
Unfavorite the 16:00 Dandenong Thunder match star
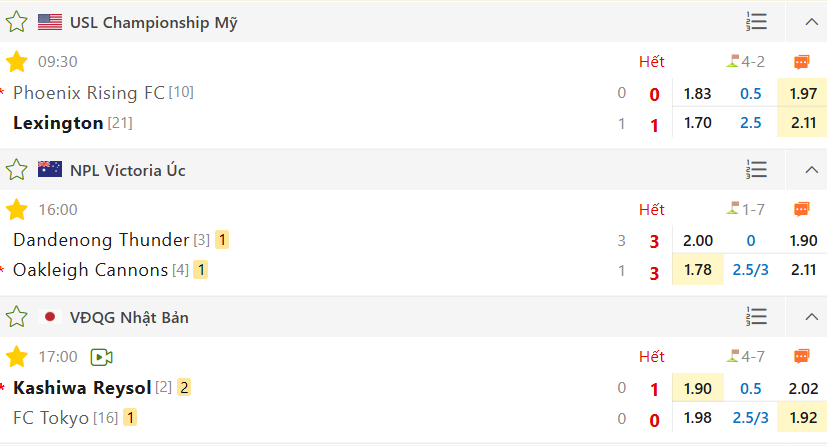click(17, 210)
